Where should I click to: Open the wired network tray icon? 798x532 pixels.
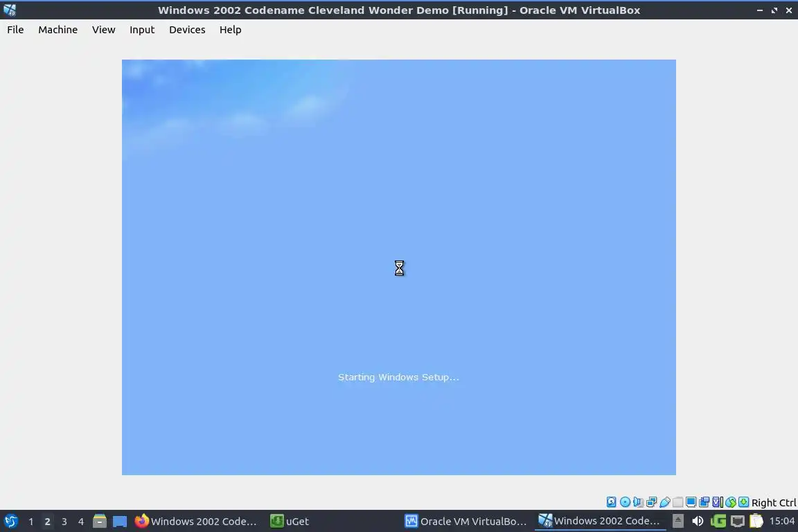click(738, 521)
